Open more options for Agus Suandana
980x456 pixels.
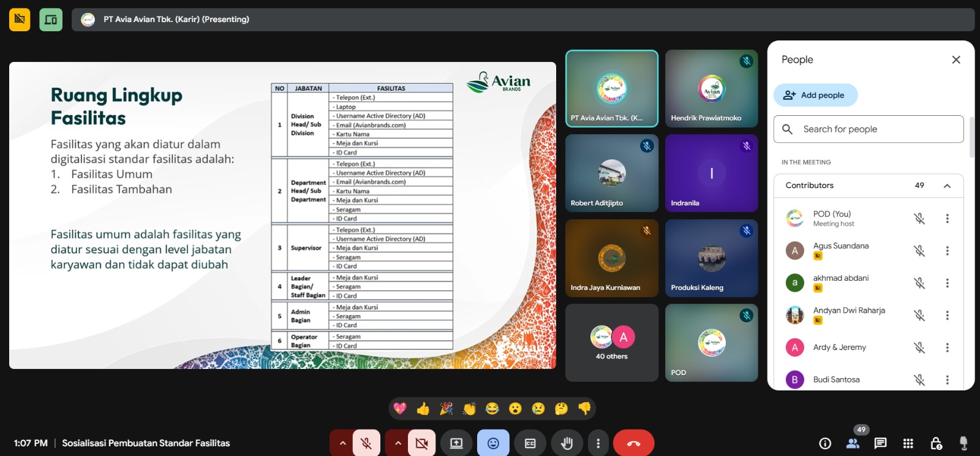(947, 251)
